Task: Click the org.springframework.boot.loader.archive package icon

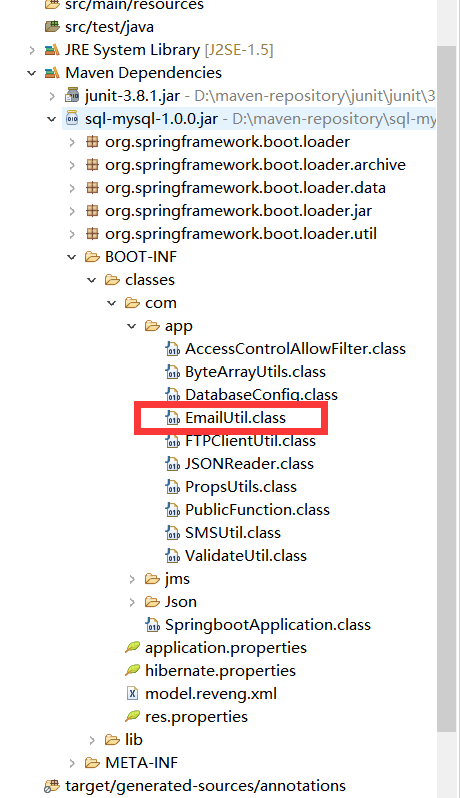Action: click(x=92, y=165)
